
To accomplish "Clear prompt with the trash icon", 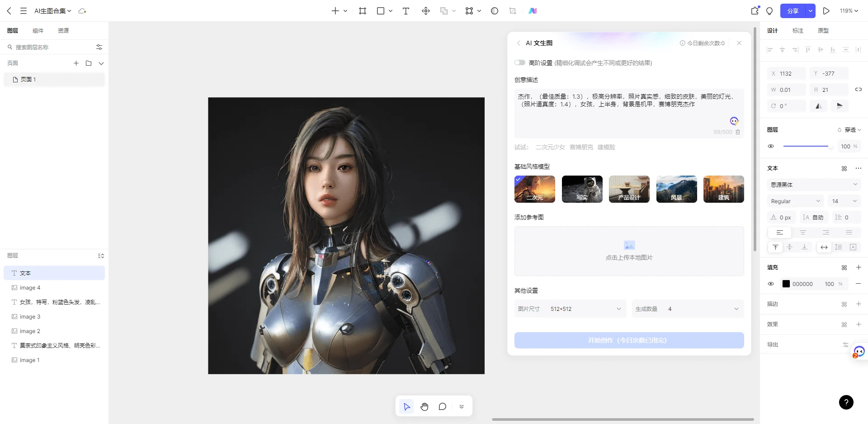I will (738, 132).
